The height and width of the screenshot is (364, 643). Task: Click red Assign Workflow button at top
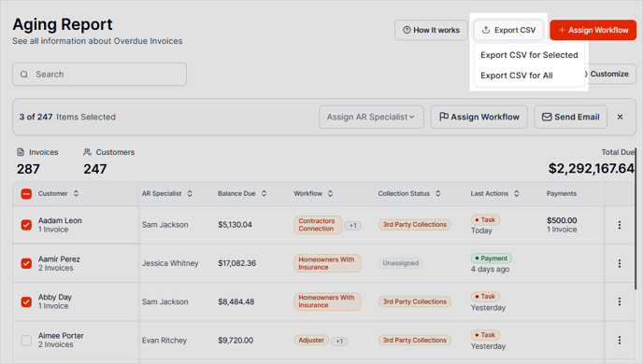(x=593, y=30)
